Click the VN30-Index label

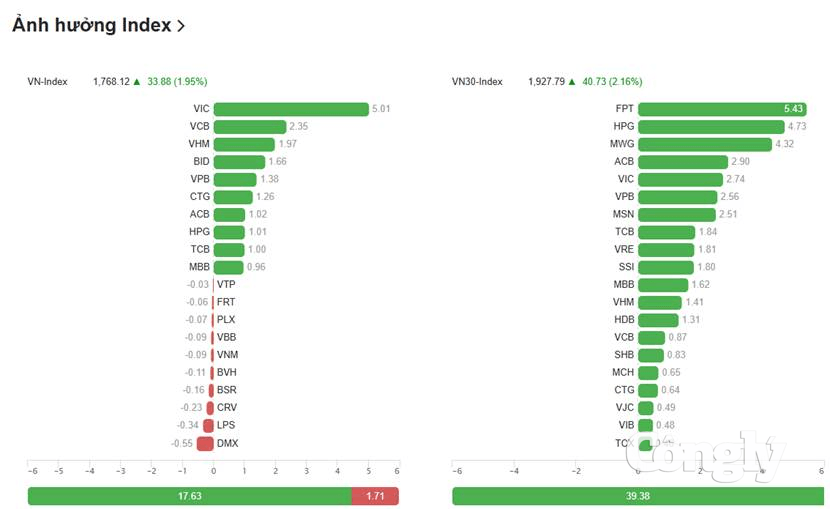coord(477,81)
